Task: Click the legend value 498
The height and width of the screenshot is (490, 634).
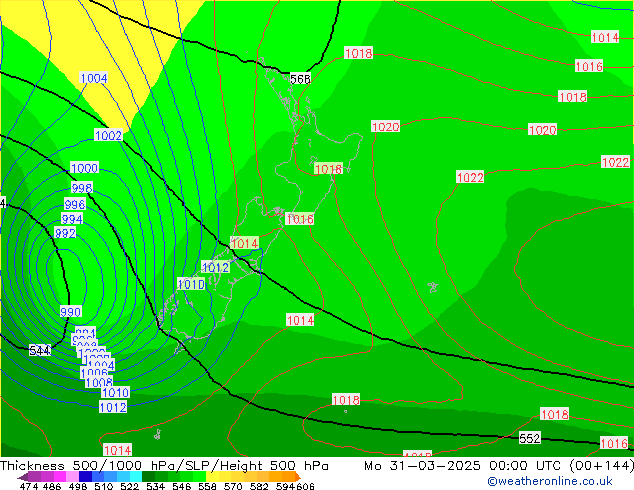Action: coord(78,486)
